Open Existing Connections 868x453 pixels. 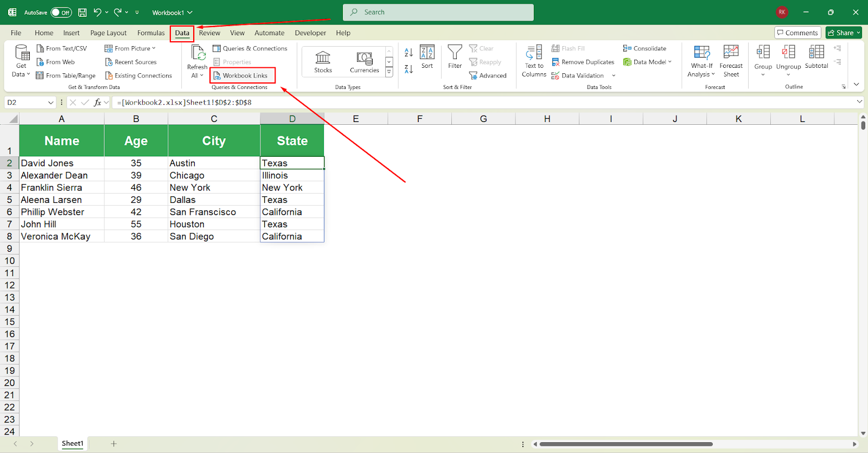tap(138, 75)
